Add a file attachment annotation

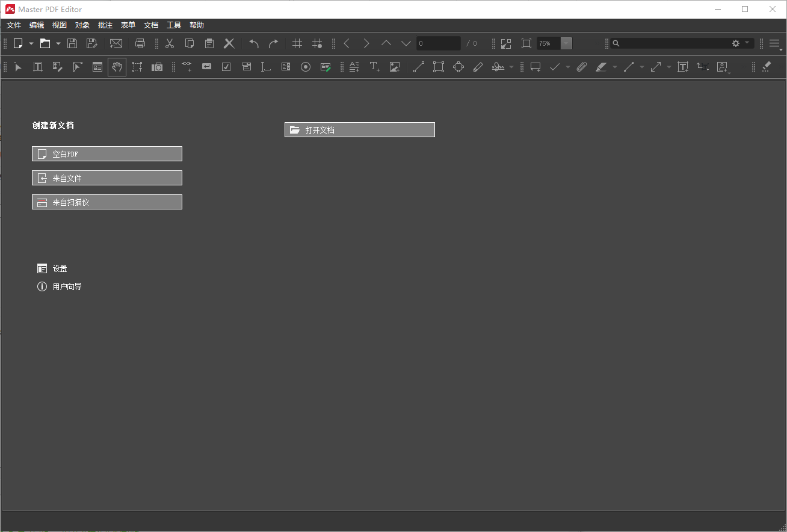581,67
